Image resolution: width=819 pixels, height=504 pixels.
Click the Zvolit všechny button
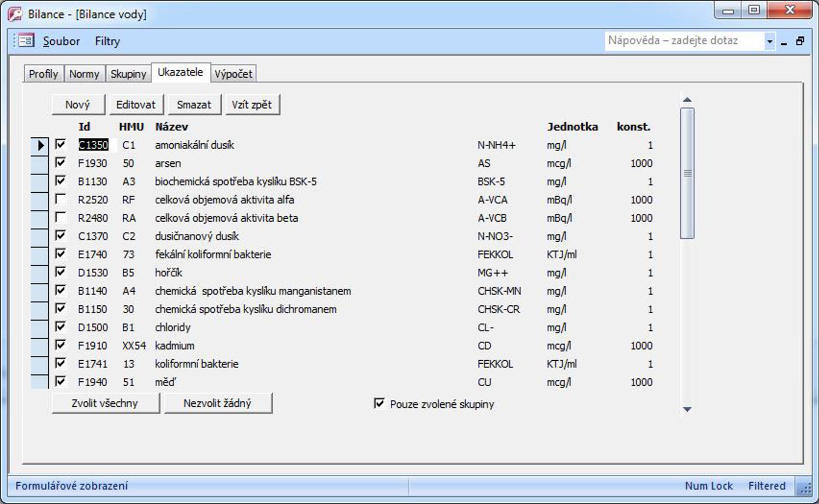coord(105,403)
